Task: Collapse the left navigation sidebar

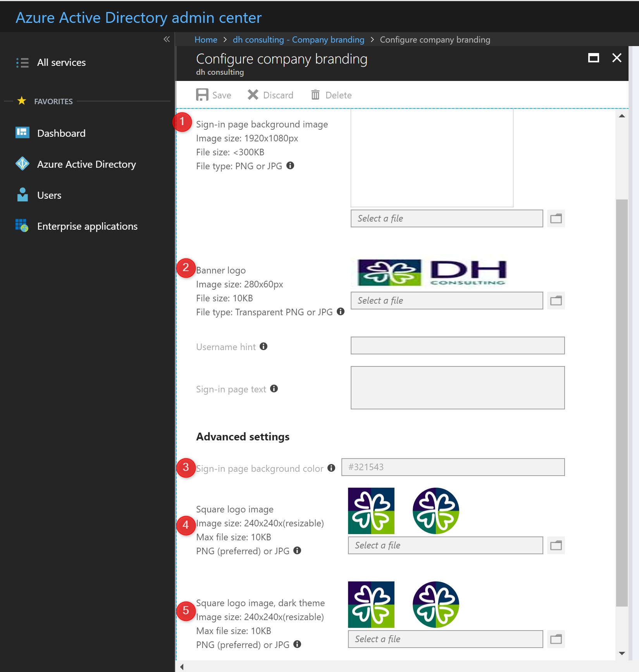Action: coord(167,39)
